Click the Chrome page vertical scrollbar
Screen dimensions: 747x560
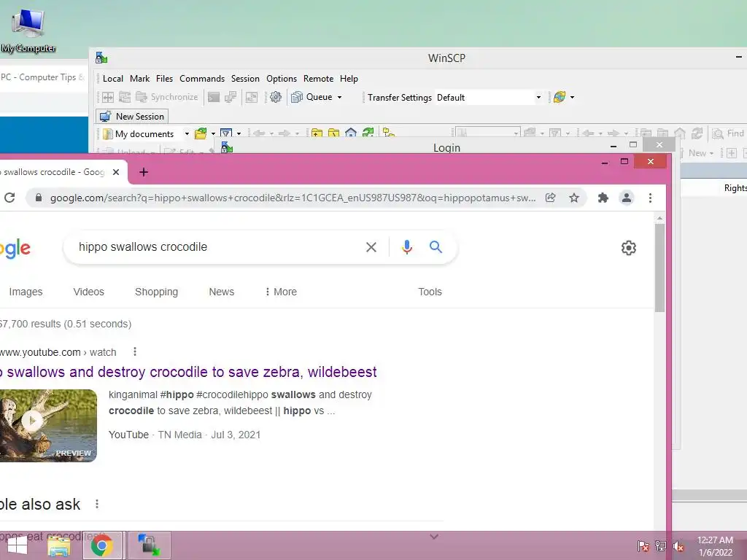pos(659,268)
